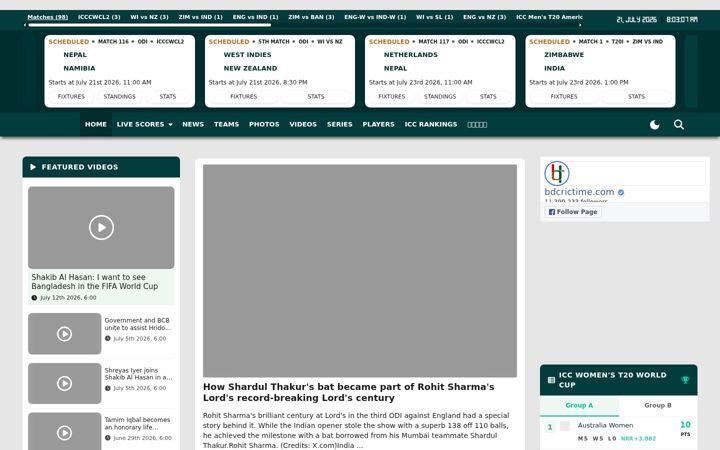The image size is (720, 450).
Task: Play the Shreyas Iyer joins video thumbnail
Action: 64,383
